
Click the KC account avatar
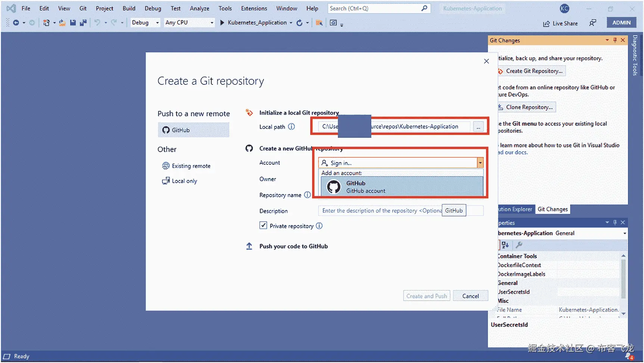pyautogui.click(x=564, y=8)
